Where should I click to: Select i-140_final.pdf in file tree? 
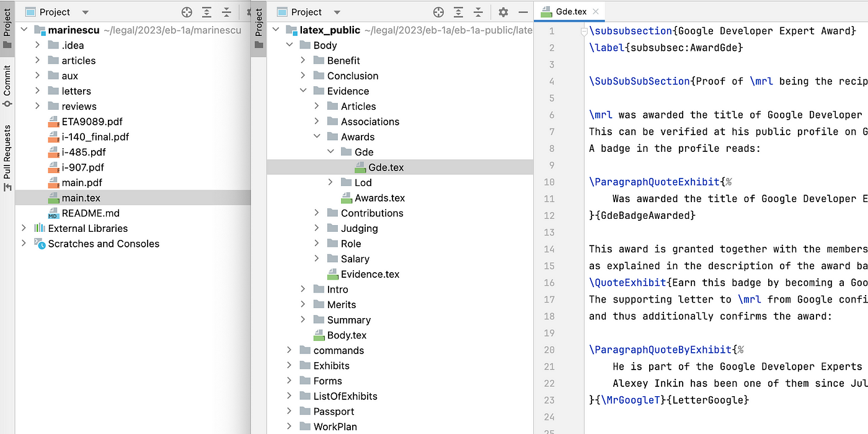(95, 137)
